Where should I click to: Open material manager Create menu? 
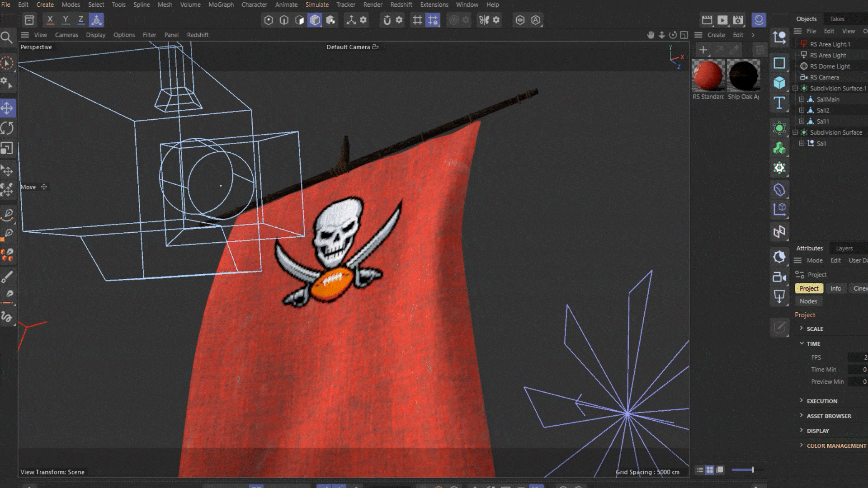pyautogui.click(x=716, y=35)
